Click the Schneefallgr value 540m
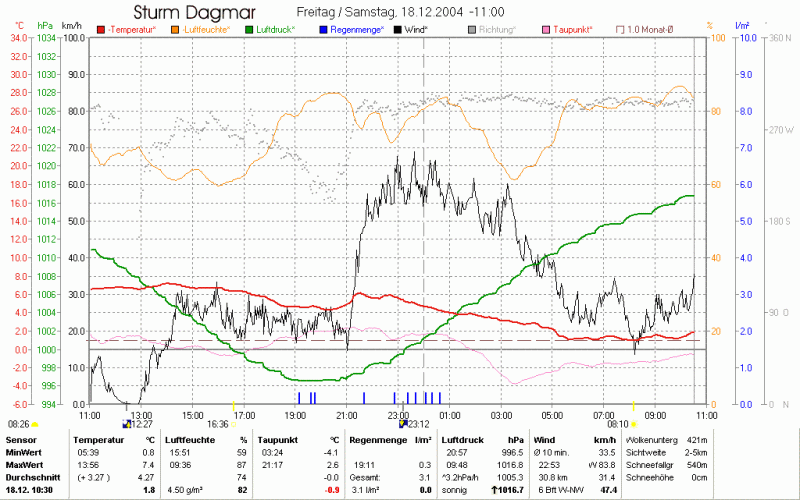 click(697, 465)
